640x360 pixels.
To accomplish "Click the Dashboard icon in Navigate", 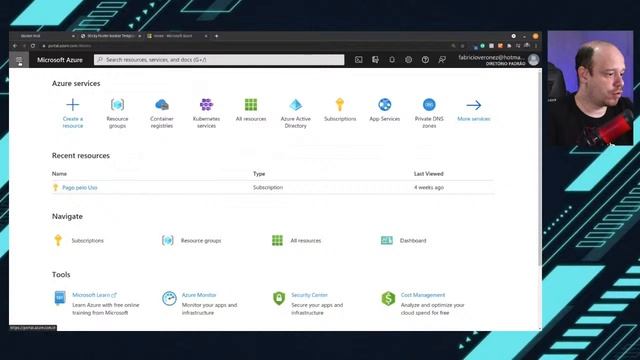I will (387, 240).
